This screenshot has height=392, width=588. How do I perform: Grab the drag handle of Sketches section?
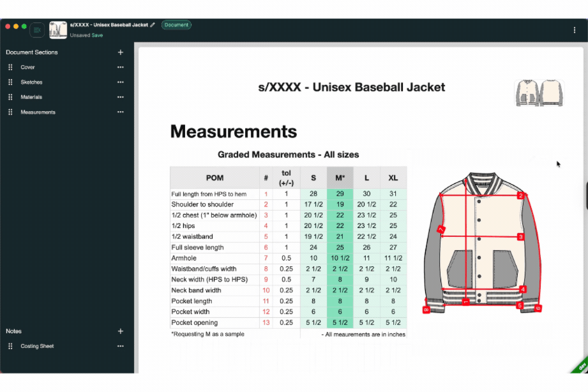point(10,82)
